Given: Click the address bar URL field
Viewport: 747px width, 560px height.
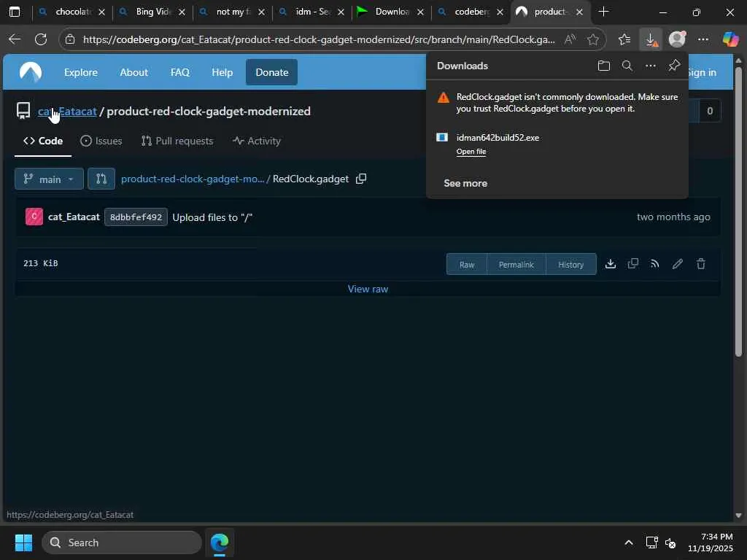Looking at the screenshot, I should point(318,39).
